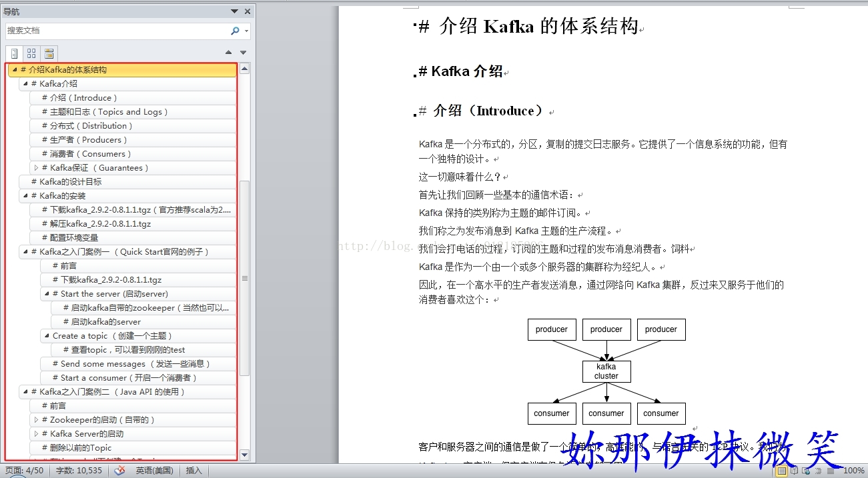Select 前言 under 入门案例一

pyautogui.click(x=138, y=266)
